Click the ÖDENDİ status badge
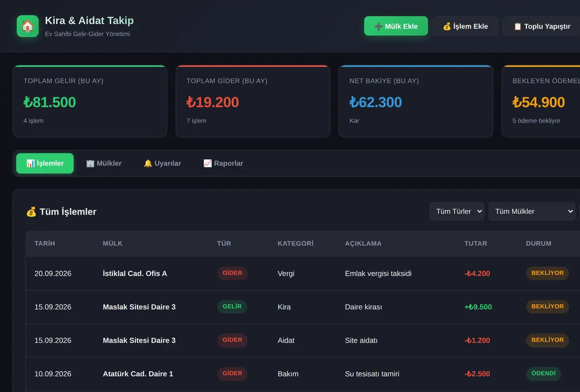This screenshot has width=580, height=392. [x=544, y=373]
